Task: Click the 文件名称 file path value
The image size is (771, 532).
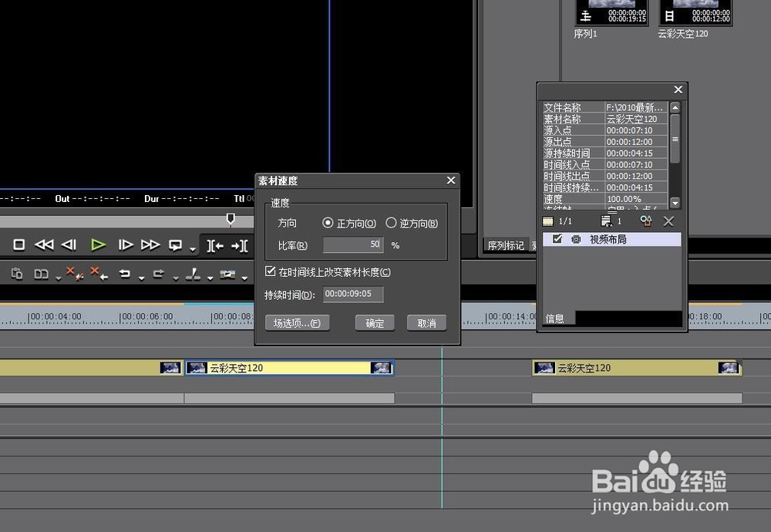Action: [636, 107]
